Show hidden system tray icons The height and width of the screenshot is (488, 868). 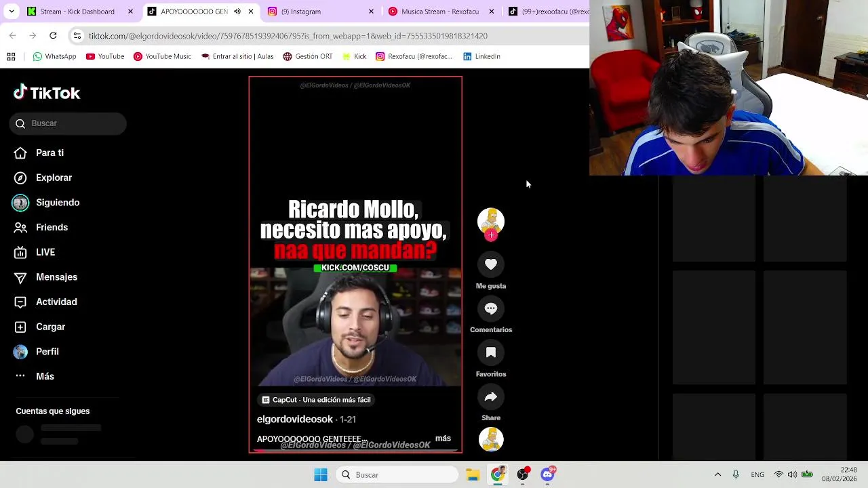click(717, 475)
